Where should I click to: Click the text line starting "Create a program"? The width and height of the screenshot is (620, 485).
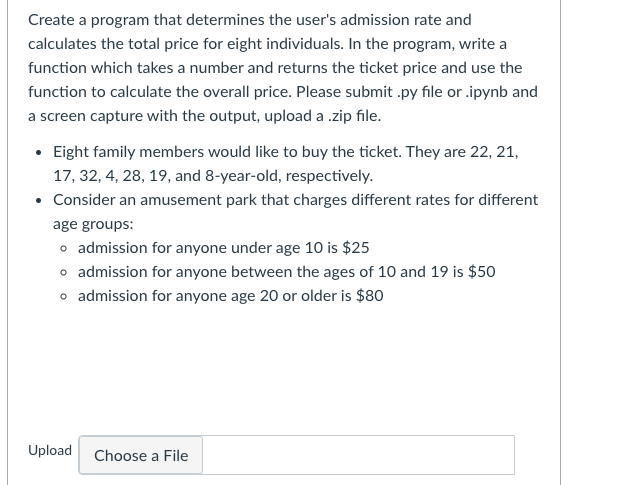(x=250, y=20)
